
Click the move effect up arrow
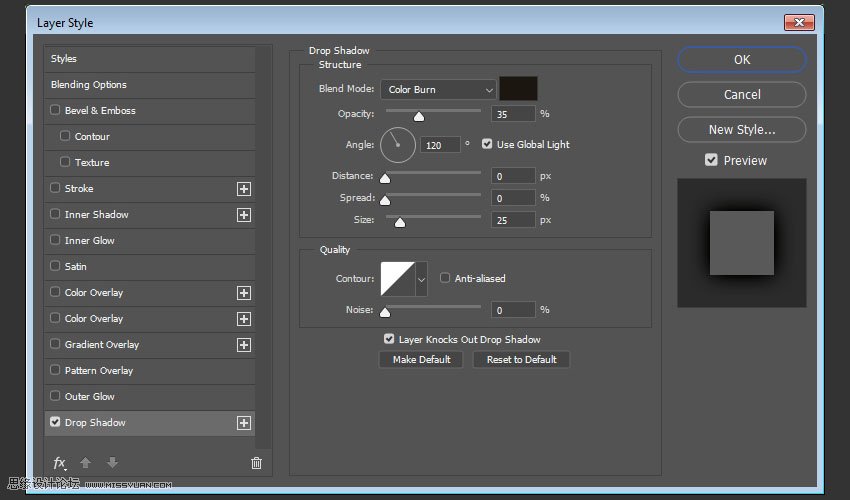click(x=86, y=463)
